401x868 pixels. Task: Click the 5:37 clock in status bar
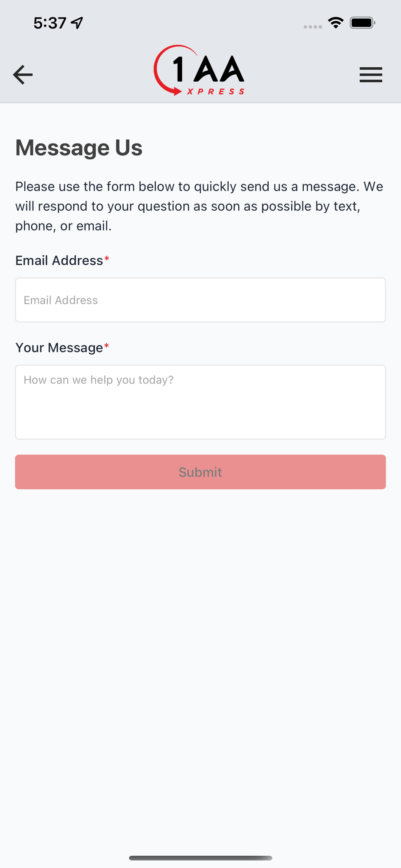(50, 23)
